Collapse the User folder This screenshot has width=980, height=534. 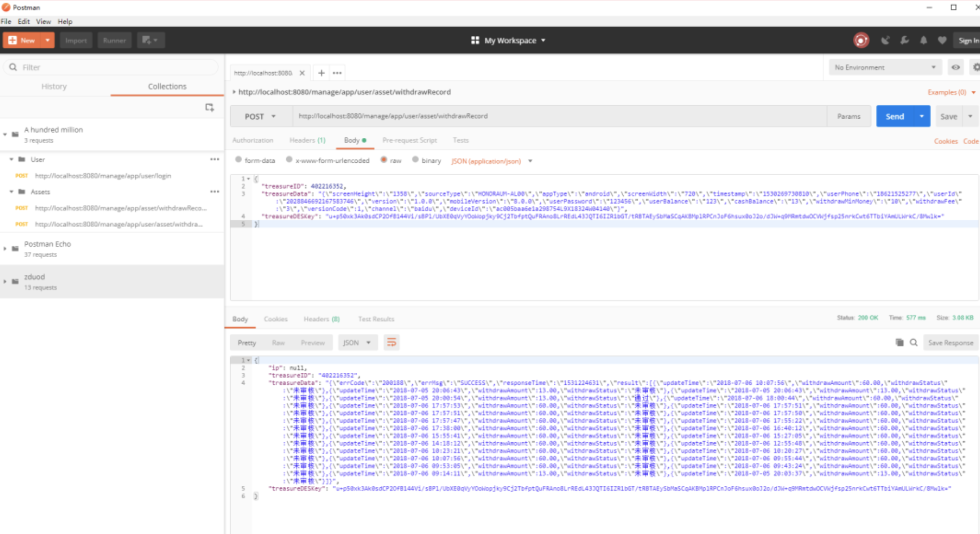coord(11,159)
